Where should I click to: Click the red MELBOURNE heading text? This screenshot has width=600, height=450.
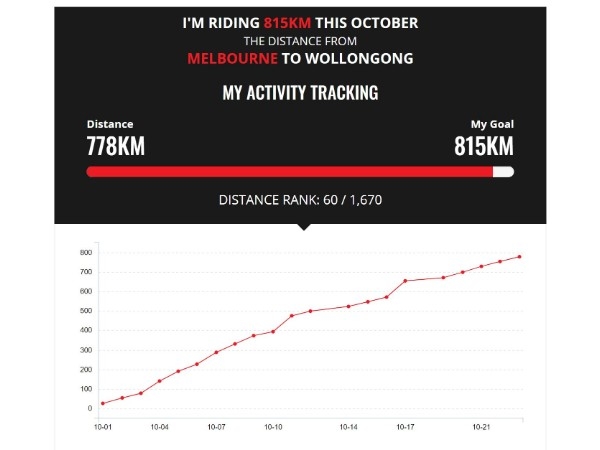coord(232,59)
